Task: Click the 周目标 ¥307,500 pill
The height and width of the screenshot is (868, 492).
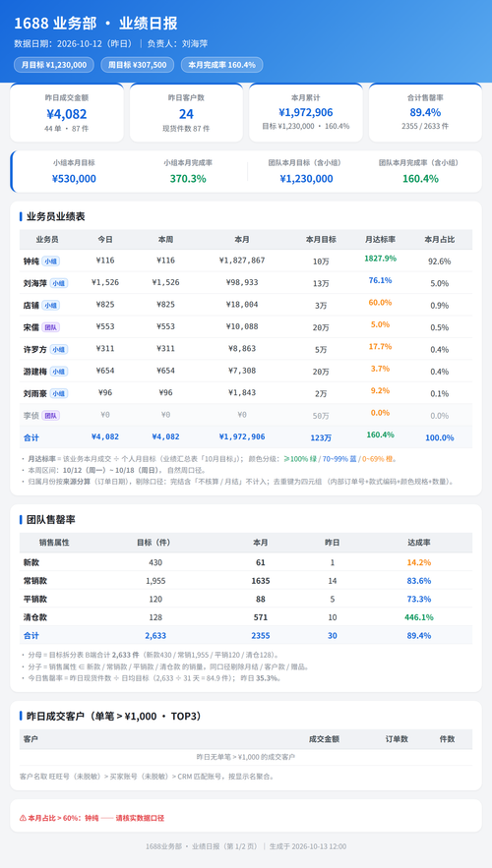Action: pyautogui.click(x=138, y=65)
